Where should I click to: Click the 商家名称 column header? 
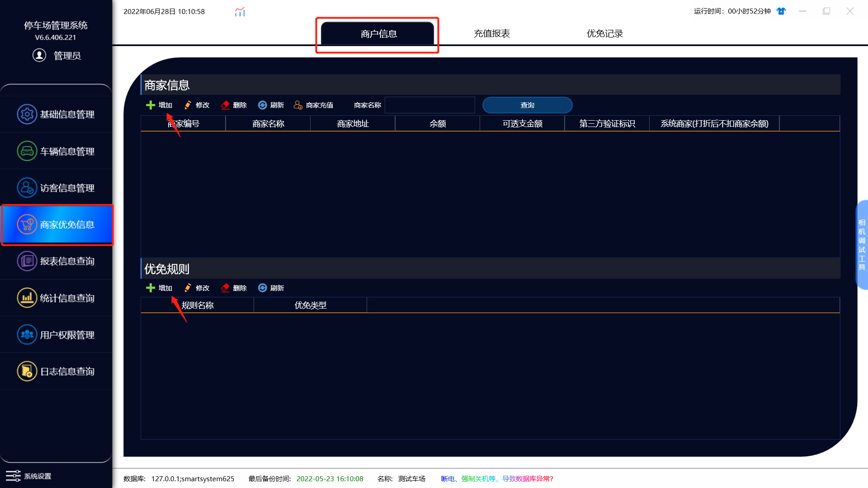click(268, 123)
